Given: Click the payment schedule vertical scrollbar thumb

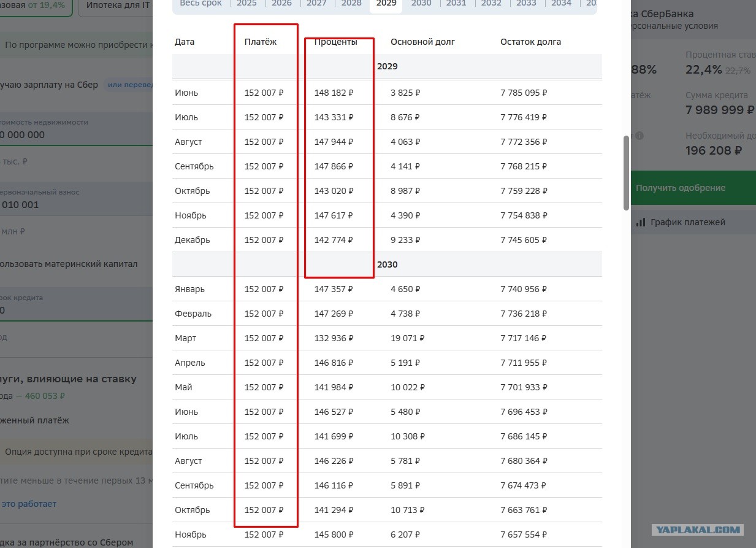Looking at the screenshot, I should [626, 172].
